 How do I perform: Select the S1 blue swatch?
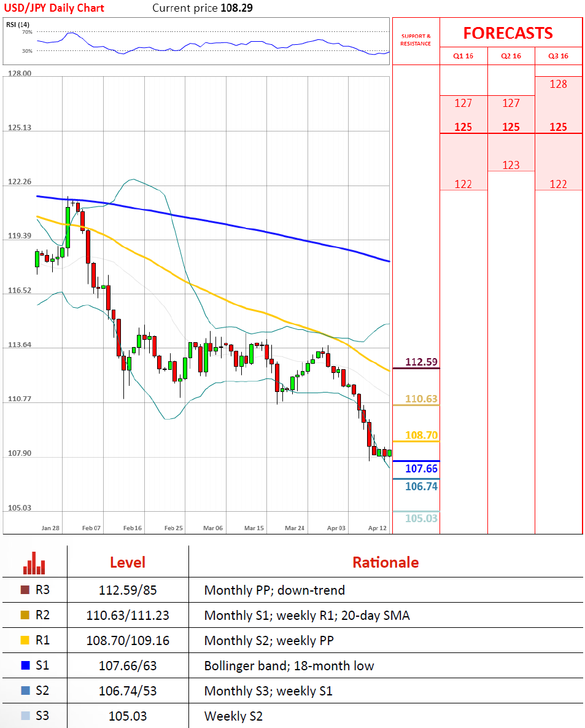click(25, 665)
